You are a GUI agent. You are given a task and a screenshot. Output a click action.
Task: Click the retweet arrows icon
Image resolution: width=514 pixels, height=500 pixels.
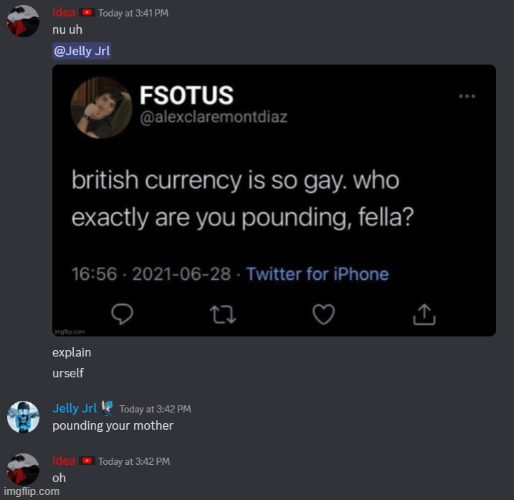(x=223, y=315)
